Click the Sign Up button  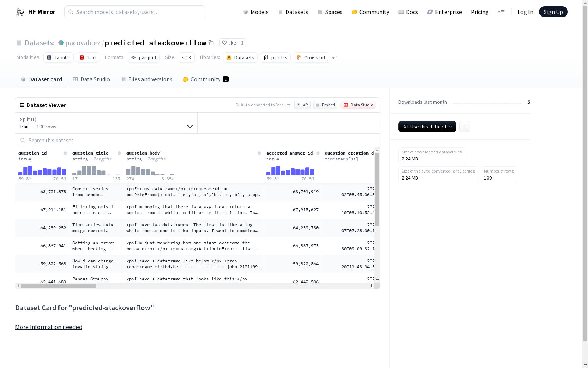click(553, 12)
